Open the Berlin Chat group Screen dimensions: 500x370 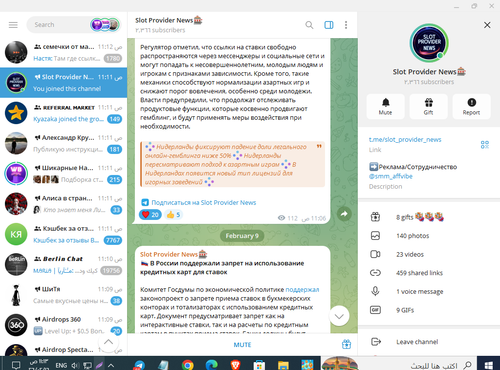point(63,265)
